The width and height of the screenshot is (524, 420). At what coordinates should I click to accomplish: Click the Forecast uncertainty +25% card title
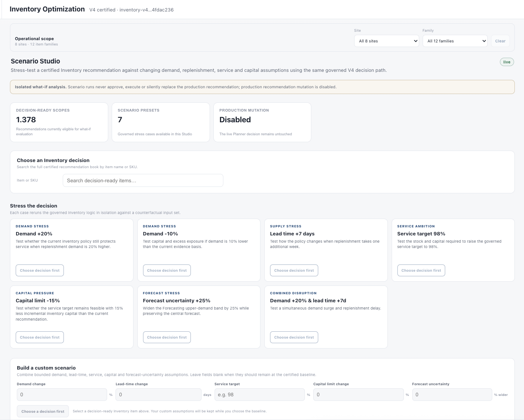tap(177, 301)
